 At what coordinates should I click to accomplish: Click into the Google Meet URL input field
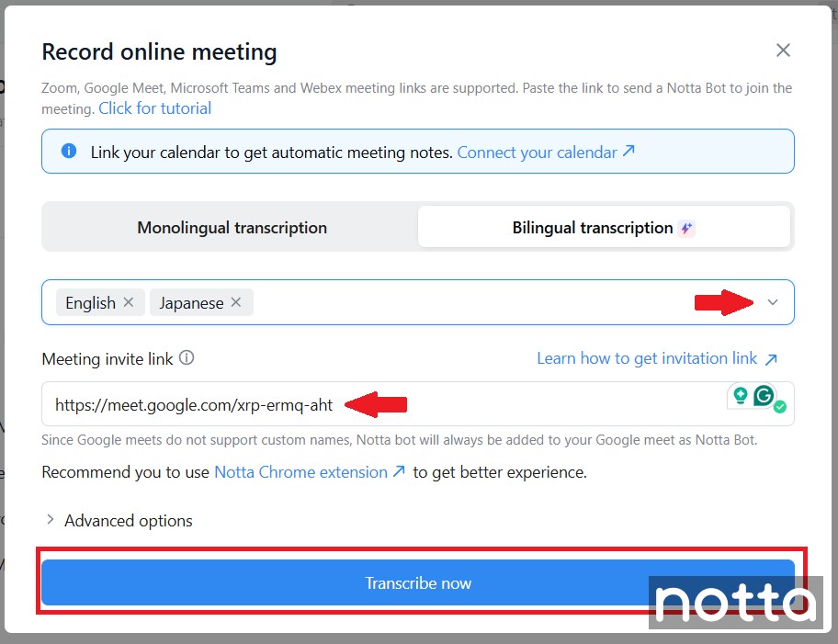tap(533, 404)
